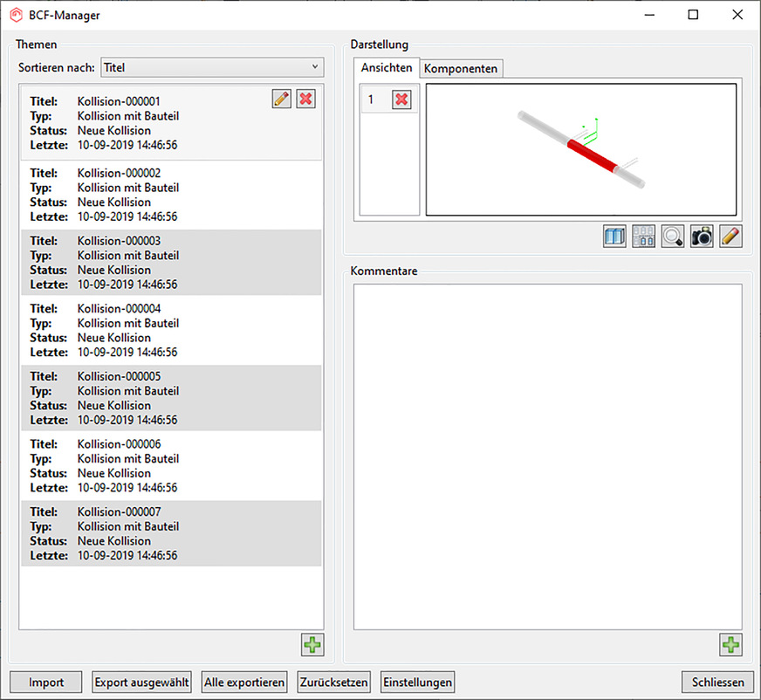
Task: Remove view 1 using the red X
Action: 401,100
